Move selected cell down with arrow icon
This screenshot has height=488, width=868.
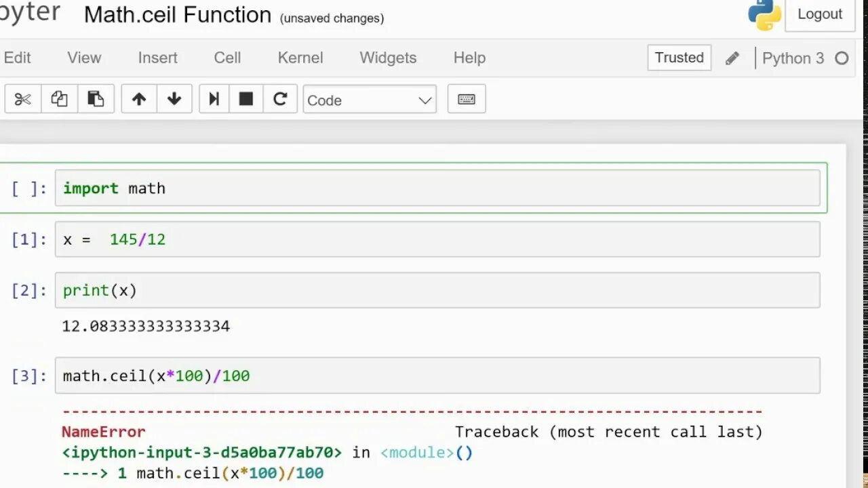[174, 100]
